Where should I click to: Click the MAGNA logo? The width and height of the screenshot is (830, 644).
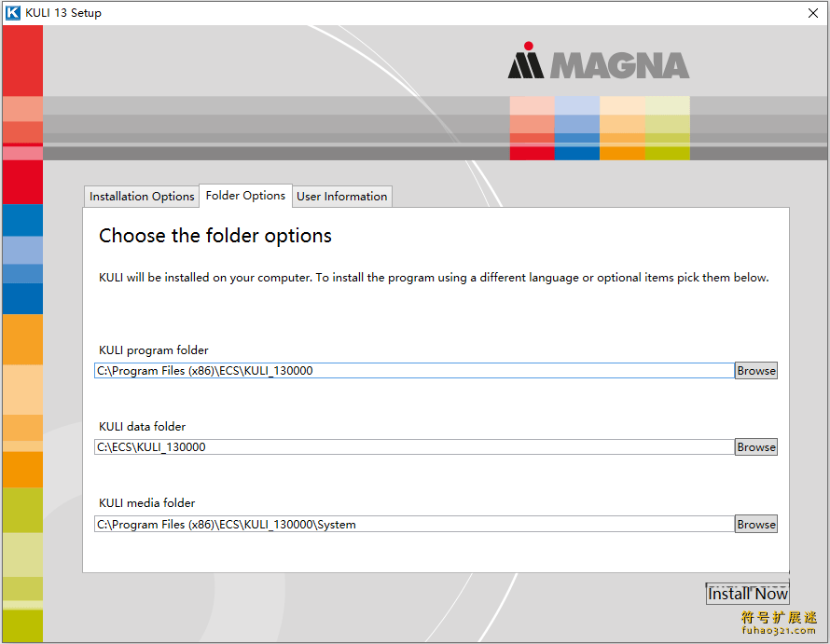point(598,61)
